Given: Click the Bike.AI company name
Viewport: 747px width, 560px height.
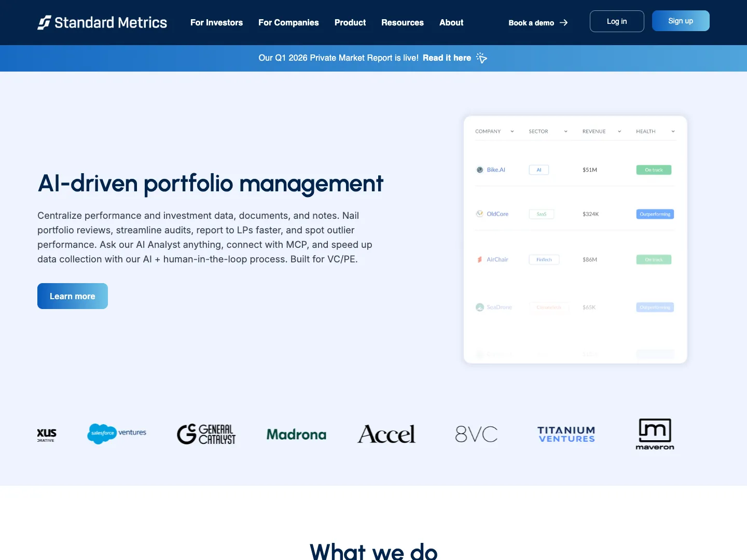Looking at the screenshot, I should [496, 170].
